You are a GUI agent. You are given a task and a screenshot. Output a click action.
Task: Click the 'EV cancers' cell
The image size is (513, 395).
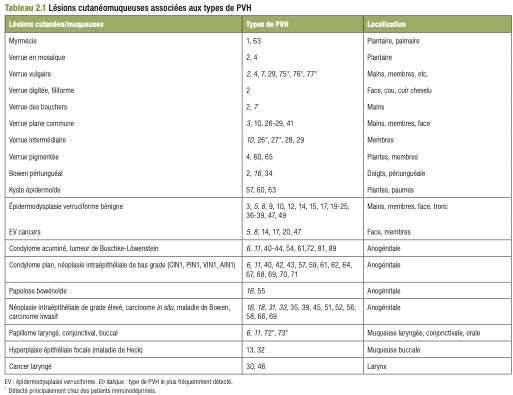click(x=25, y=232)
